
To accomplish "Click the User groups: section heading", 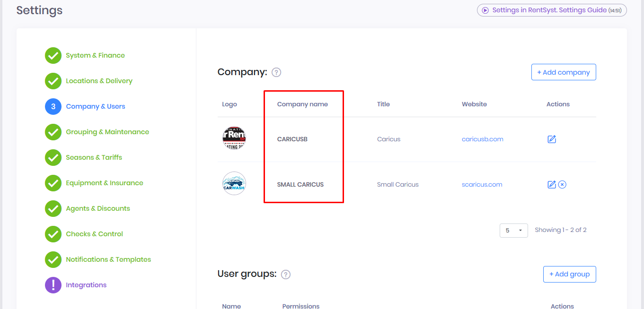I will [247, 274].
